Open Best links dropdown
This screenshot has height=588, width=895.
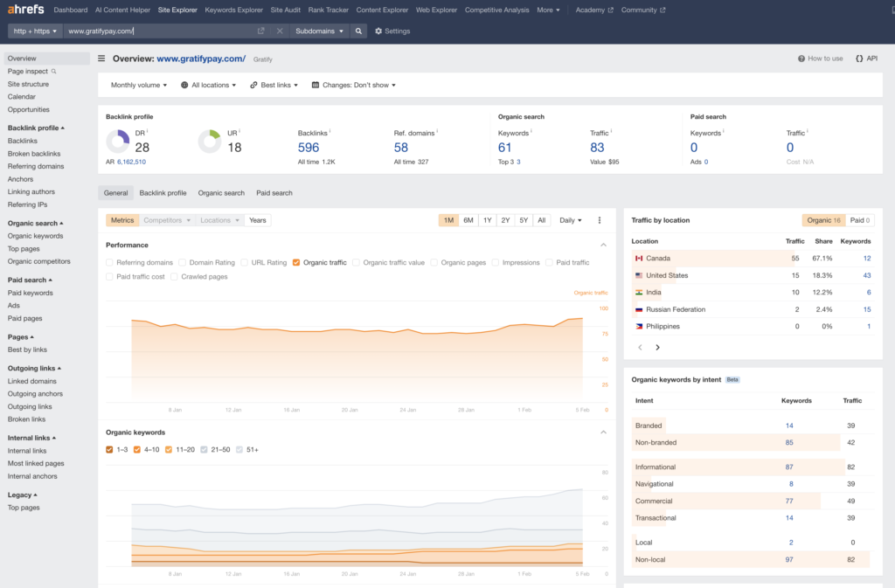(x=274, y=85)
